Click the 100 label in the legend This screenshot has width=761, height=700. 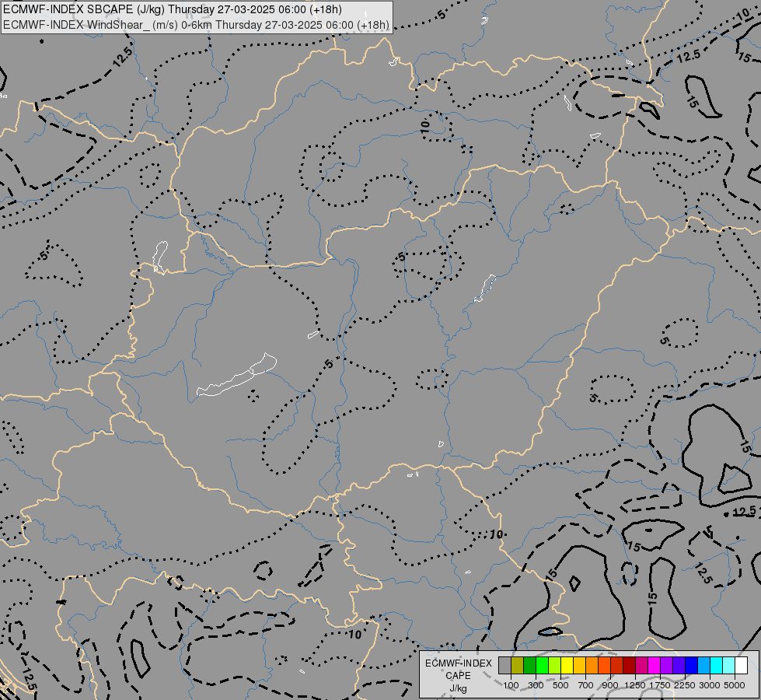pyautogui.click(x=511, y=685)
